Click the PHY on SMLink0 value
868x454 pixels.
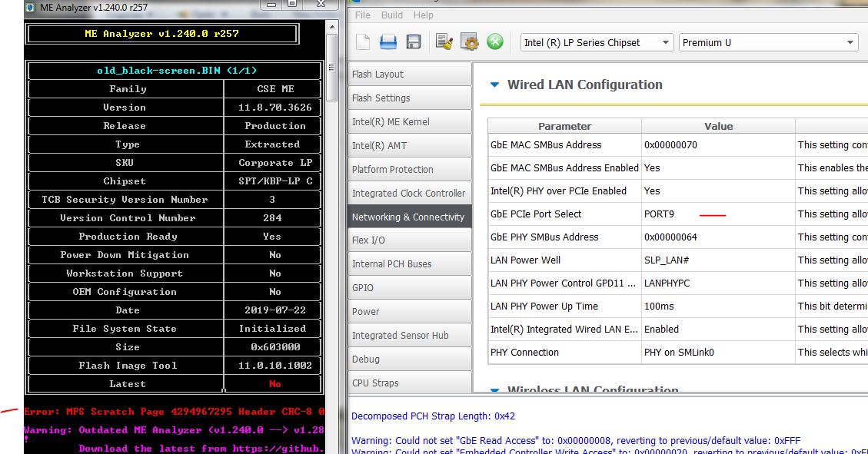[x=718, y=353]
